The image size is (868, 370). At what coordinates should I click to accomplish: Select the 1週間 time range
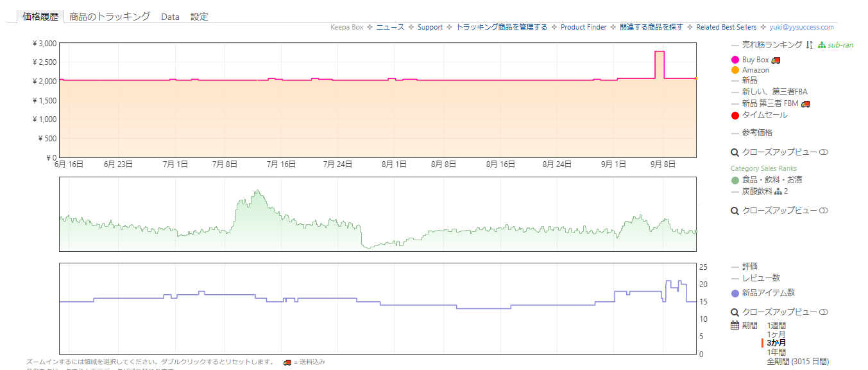point(776,326)
